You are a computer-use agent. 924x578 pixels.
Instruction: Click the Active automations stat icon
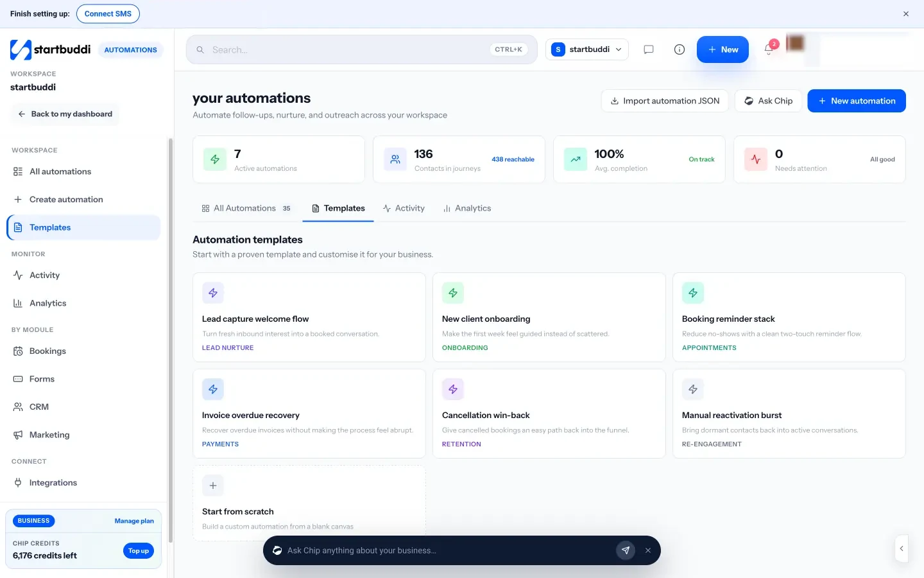click(215, 159)
